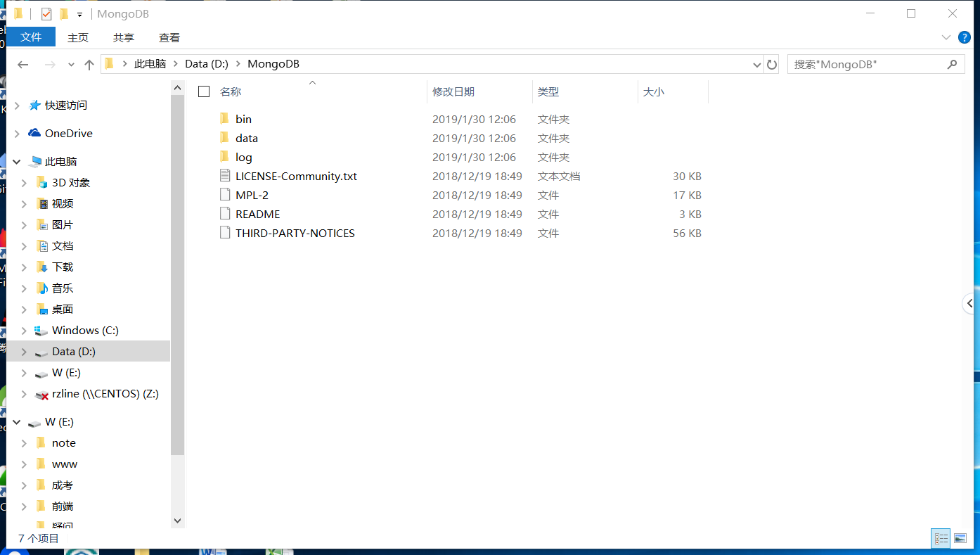Viewport: 980px width, 555px height.
Task: Open the bin folder icon
Action: [x=224, y=119]
